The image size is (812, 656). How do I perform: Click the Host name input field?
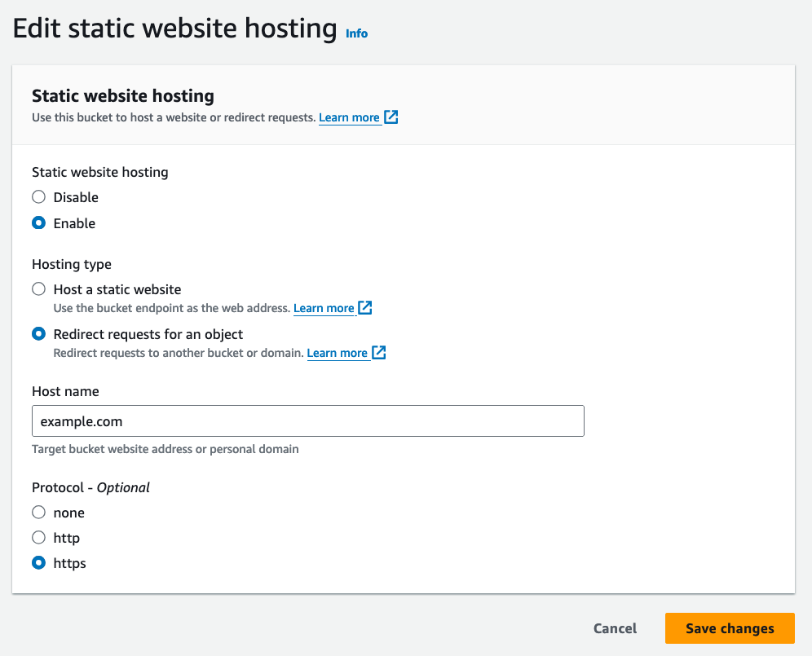(x=307, y=421)
